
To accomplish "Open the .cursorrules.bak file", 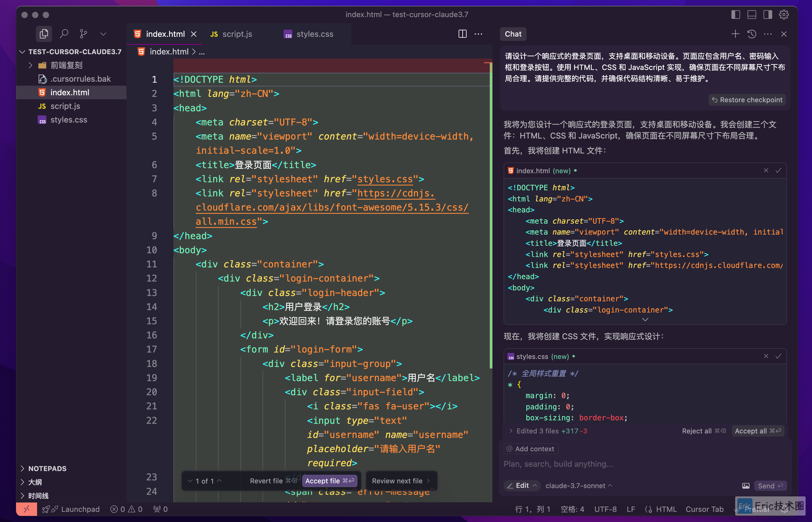I will (71, 79).
